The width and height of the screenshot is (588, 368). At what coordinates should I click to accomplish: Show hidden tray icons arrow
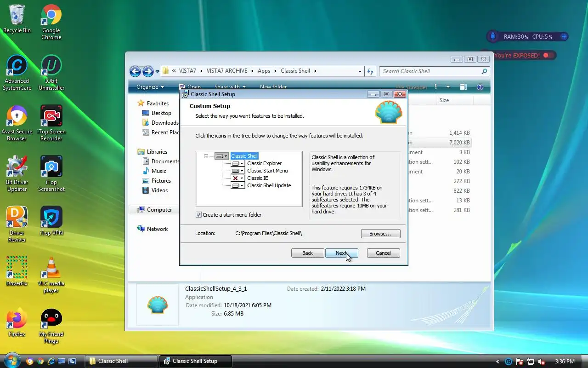[x=498, y=362]
